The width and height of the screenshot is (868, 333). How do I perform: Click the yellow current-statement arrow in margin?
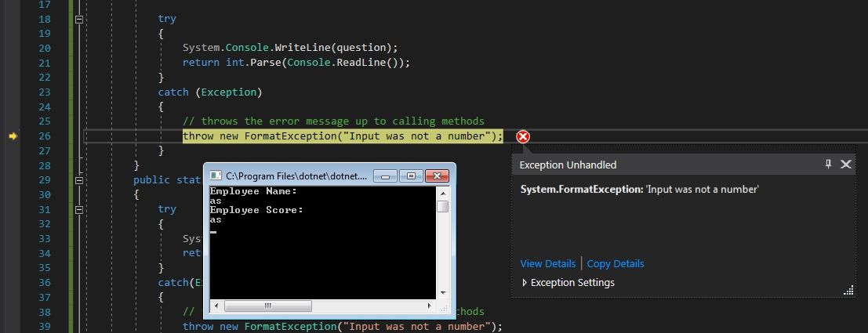(13, 136)
